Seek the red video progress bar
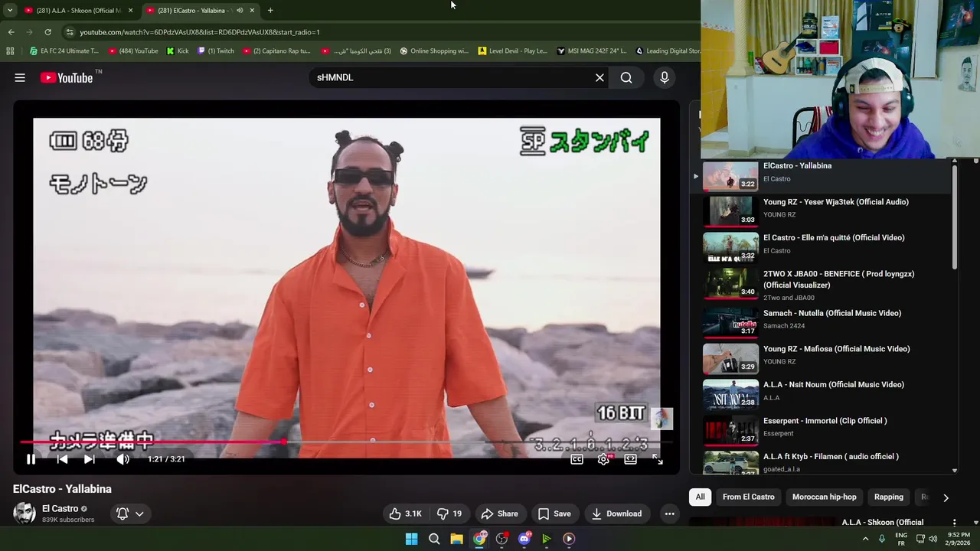Screen dimensions: 980x551 [x=346, y=442]
